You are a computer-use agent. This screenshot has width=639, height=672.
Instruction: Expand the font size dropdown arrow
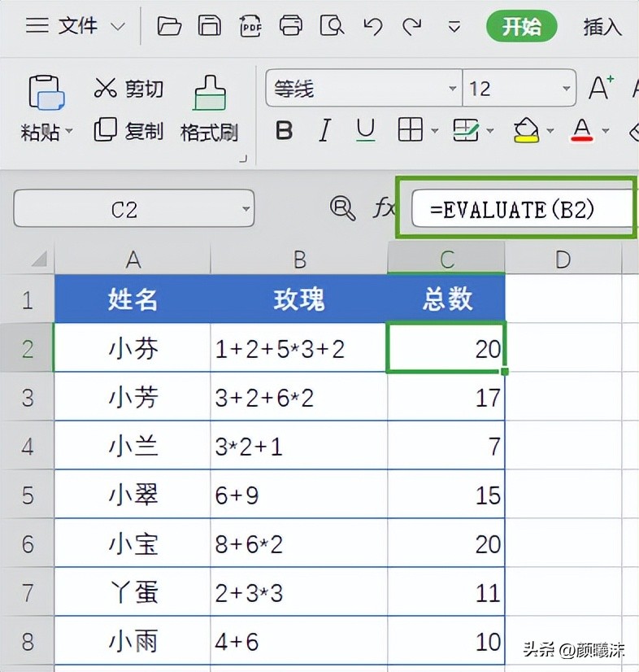pos(566,89)
